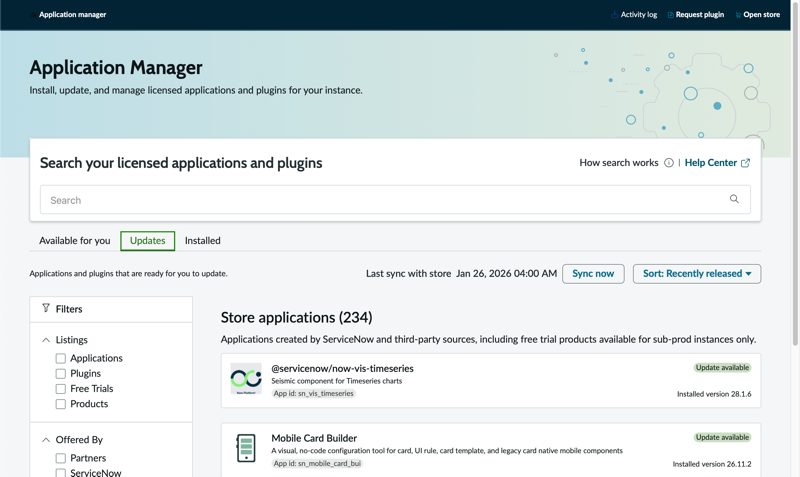Click the Installed version 28.1.6 text
Image resolution: width=800 pixels, height=477 pixels.
(x=714, y=394)
